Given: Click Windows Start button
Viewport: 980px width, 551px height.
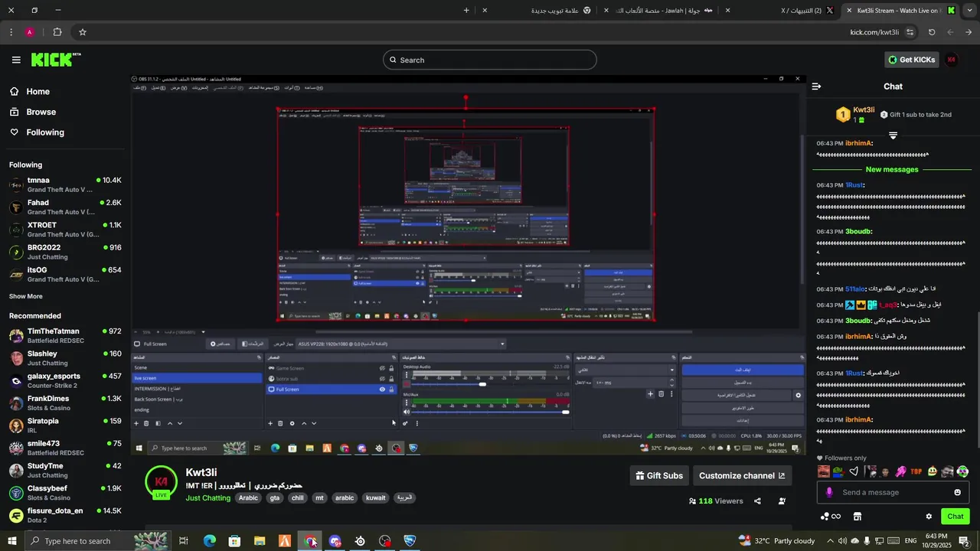Looking at the screenshot, I should 13,541.
